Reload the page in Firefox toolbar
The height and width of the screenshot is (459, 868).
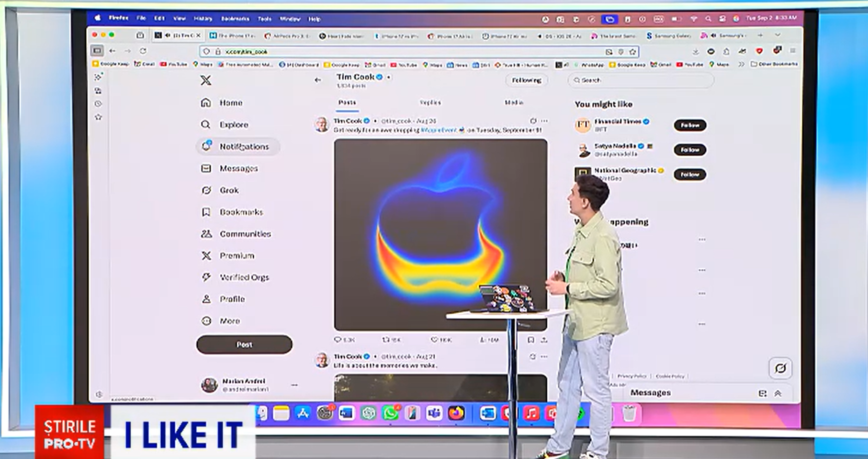[x=143, y=51]
